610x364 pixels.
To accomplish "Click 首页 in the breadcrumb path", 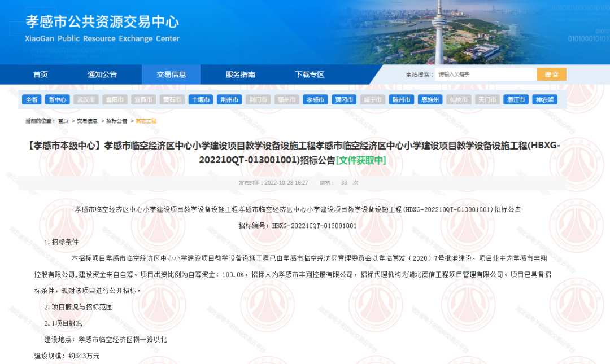I will (x=63, y=121).
